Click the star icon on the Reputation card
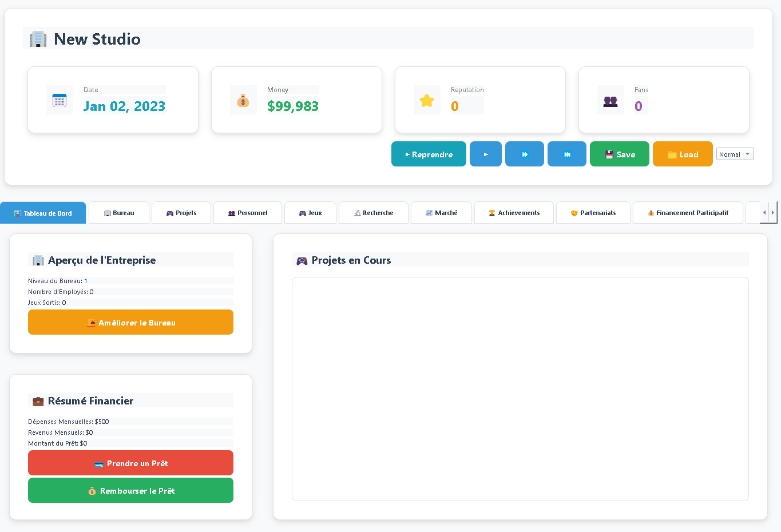Viewport: 781px width, 532px height. [x=427, y=100]
